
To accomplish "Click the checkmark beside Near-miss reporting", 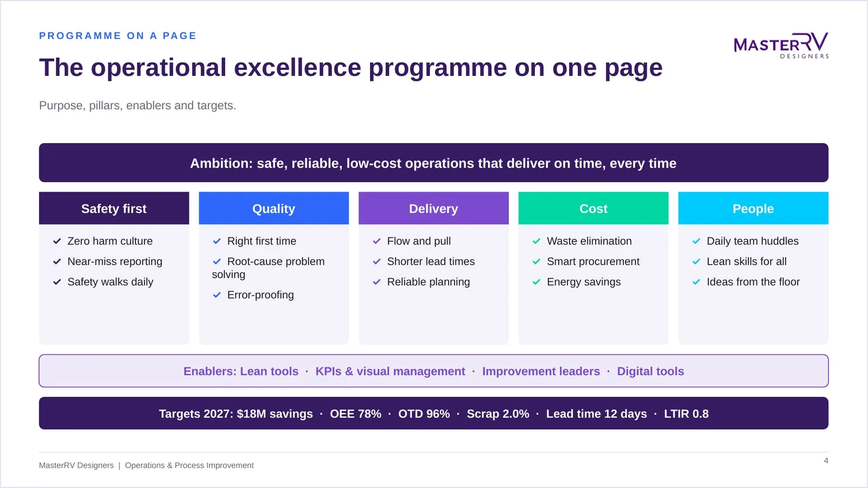I will click(x=57, y=261).
